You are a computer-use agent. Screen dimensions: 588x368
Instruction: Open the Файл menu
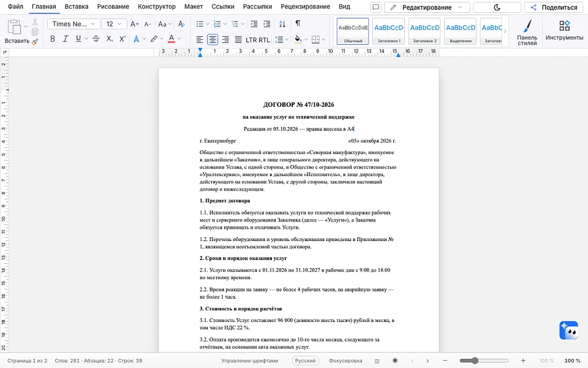(15, 6)
